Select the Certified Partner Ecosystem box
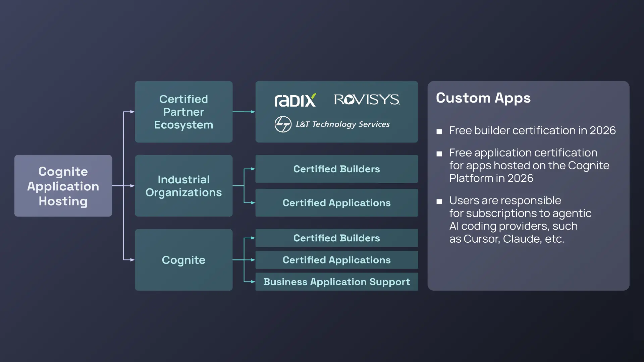Viewport: 644px width, 362px height. 183,112
